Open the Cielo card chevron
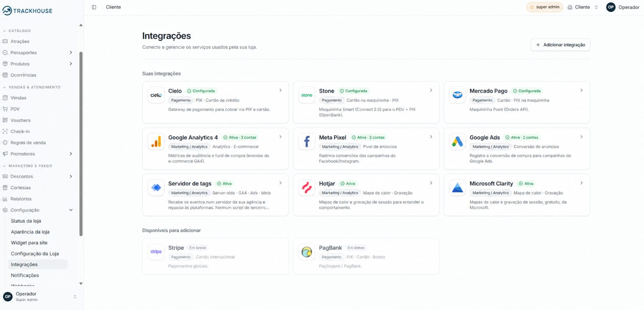This screenshot has width=644, height=310. (281, 91)
